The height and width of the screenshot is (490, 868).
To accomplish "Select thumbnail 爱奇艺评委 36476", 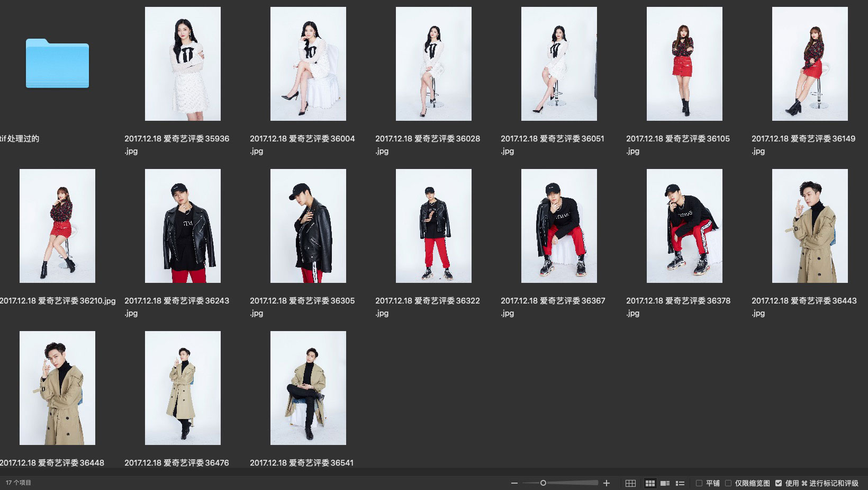I will pos(183,388).
